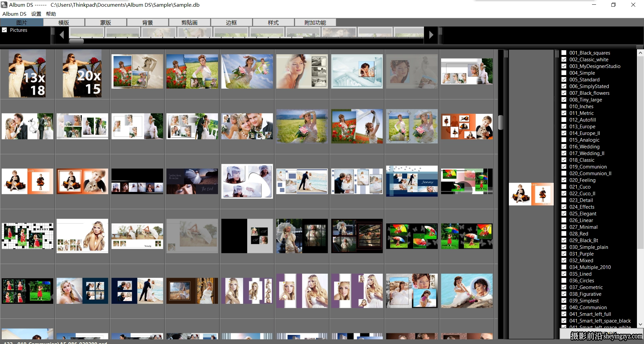Select the 041_Smart_left_space_black list entry
This screenshot has height=344, width=644.
[600, 321]
